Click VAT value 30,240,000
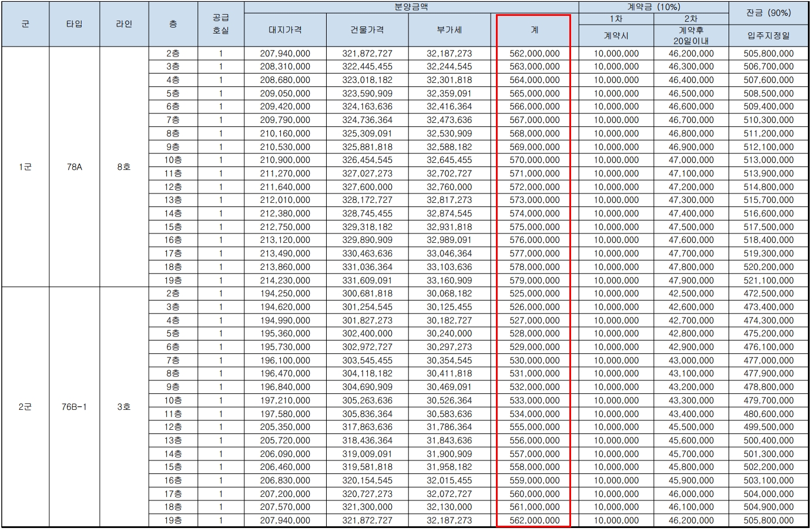Screen dimensions: 812x531 (x=449, y=333)
